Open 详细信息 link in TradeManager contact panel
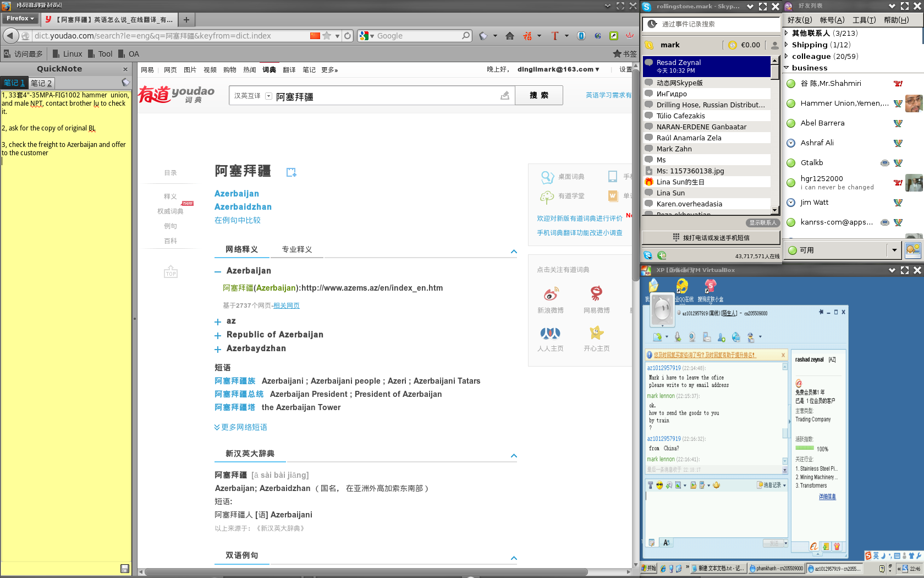Viewport: 924px width, 578px height. 827,497
